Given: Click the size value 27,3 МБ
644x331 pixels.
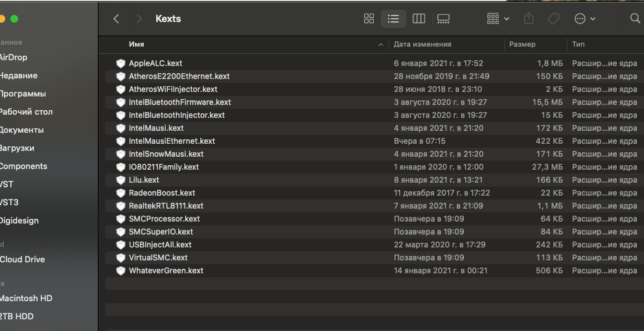Looking at the screenshot, I should pyautogui.click(x=547, y=166).
